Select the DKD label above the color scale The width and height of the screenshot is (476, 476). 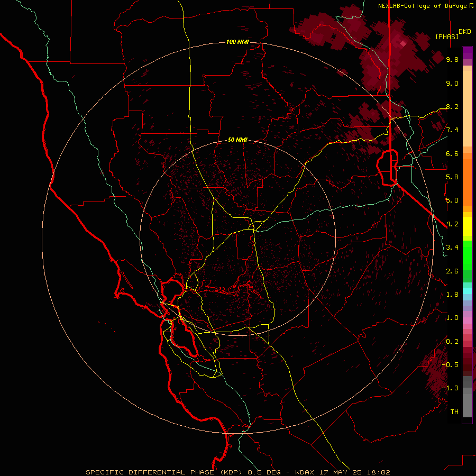tap(465, 32)
